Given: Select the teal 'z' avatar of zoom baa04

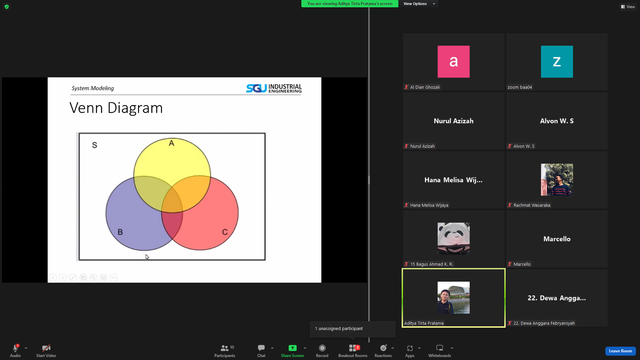Looking at the screenshot, I should pyautogui.click(x=557, y=62).
